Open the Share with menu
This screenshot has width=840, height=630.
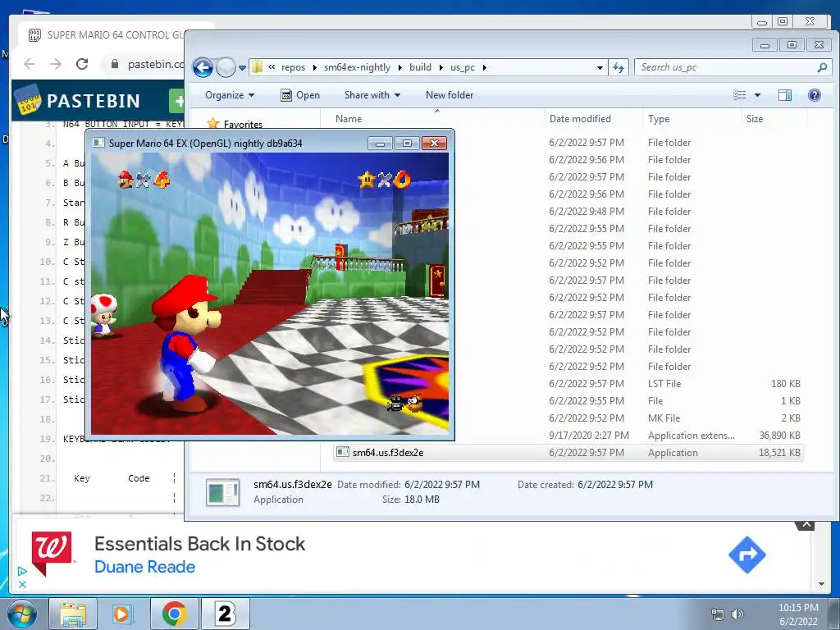pyautogui.click(x=372, y=95)
